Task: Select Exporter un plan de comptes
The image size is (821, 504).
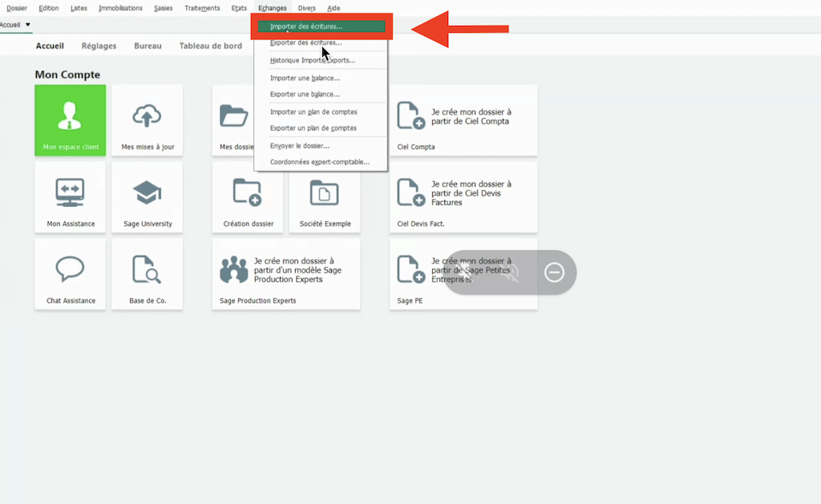Action: (x=322, y=127)
